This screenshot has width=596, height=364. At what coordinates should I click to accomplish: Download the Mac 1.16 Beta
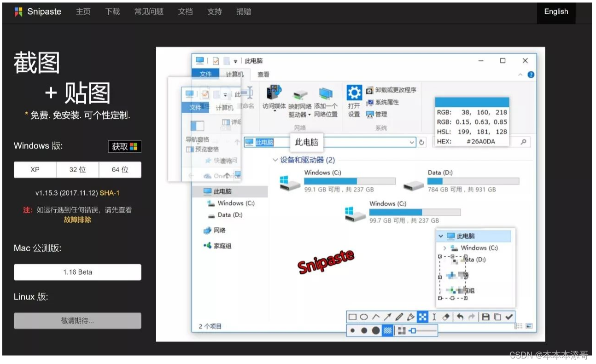77,272
